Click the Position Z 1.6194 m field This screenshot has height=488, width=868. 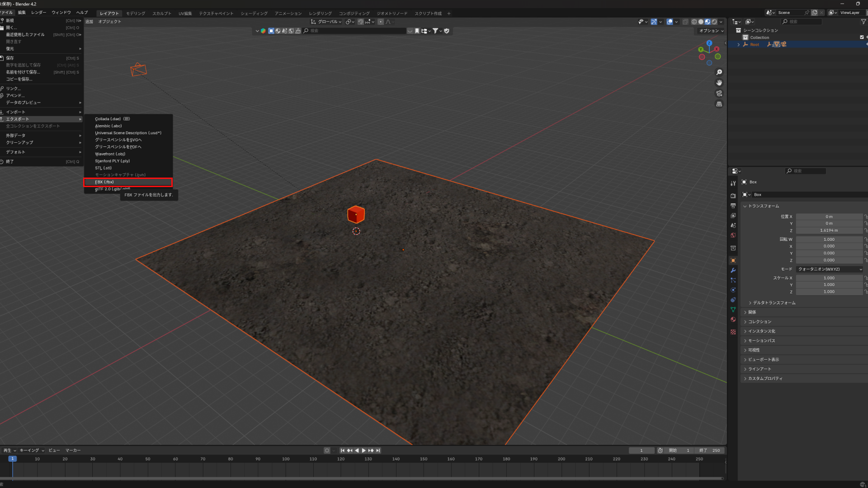tap(829, 230)
